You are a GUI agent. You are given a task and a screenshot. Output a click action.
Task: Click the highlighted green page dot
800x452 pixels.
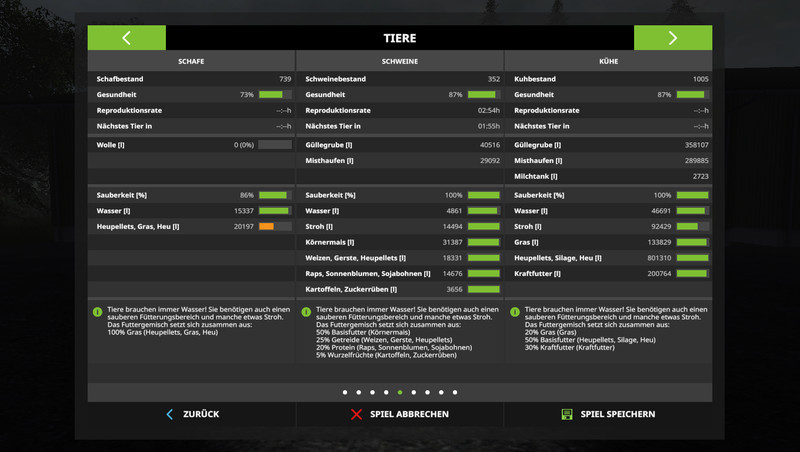point(400,393)
